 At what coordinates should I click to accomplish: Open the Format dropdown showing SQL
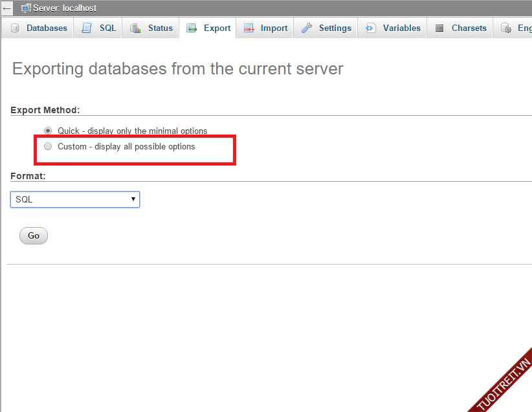[74, 200]
